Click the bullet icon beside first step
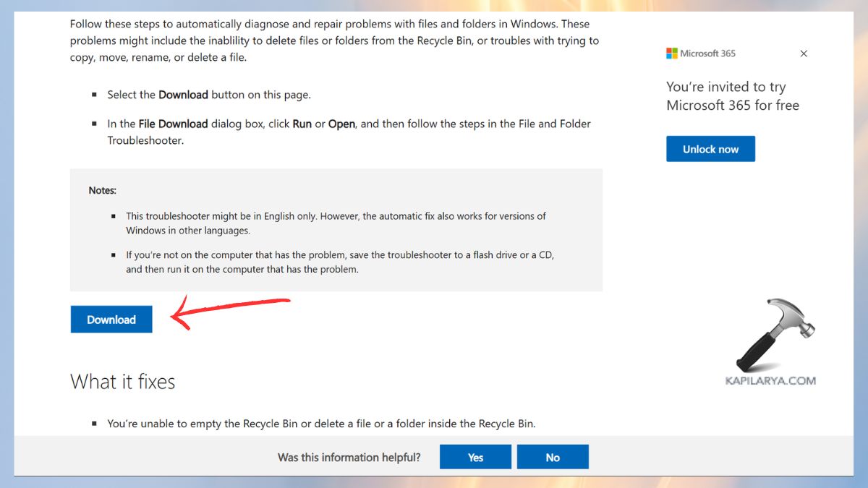 (95, 94)
